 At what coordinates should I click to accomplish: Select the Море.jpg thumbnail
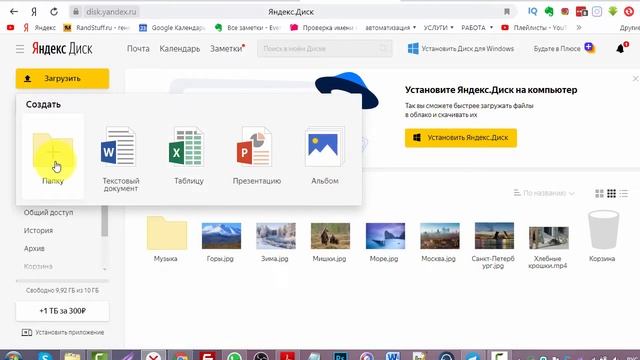click(x=385, y=236)
